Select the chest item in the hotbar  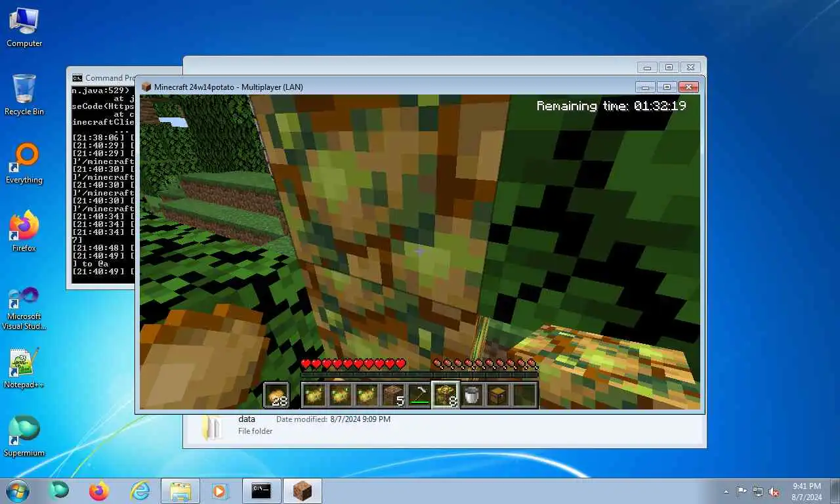tap(498, 395)
